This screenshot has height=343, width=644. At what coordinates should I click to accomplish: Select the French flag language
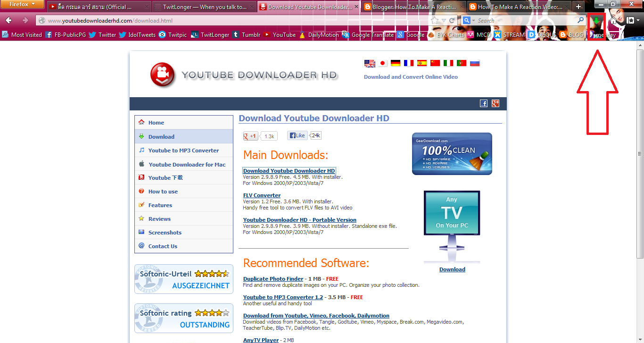pyautogui.click(x=409, y=63)
